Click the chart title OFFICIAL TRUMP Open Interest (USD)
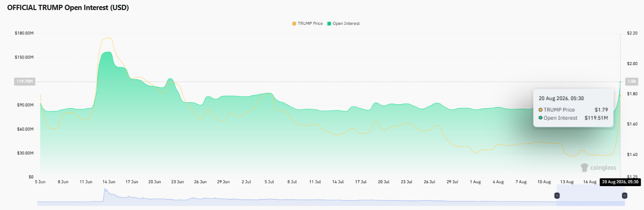Viewport: 644px width, 210px height. [68, 8]
